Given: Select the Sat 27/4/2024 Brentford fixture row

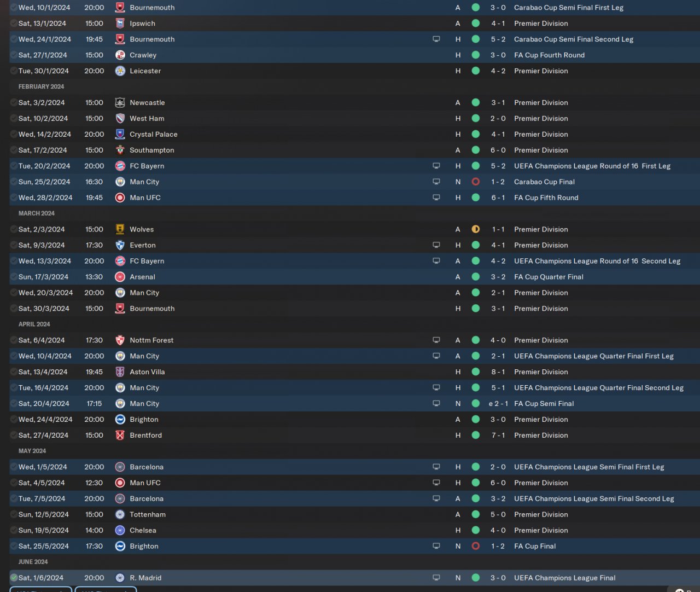Looking at the screenshot, I should pyautogui.click(x=273, y=436).
